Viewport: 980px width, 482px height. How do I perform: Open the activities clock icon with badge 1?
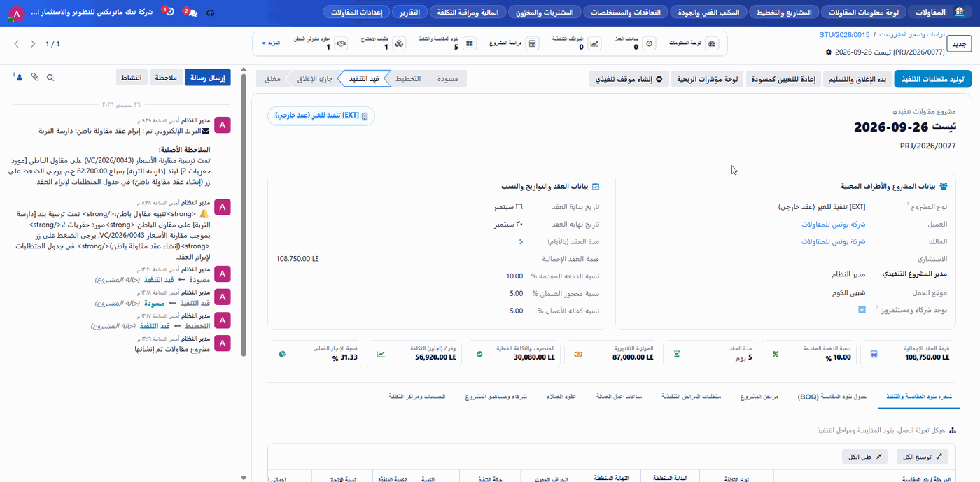(x=169, y=12)
